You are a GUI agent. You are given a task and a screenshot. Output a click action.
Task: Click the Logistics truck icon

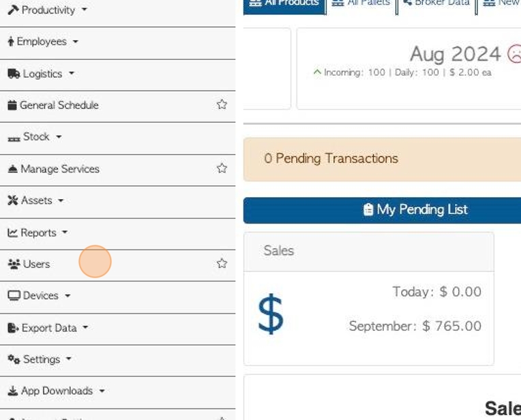click(x=14, y=74)
